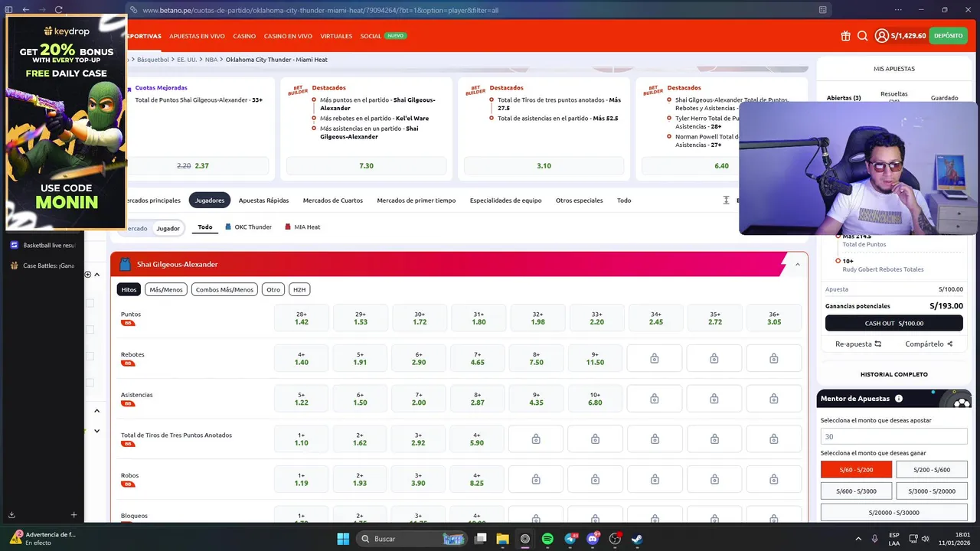
Task: Click the browser address bar URL
Action: click(320, 10)
